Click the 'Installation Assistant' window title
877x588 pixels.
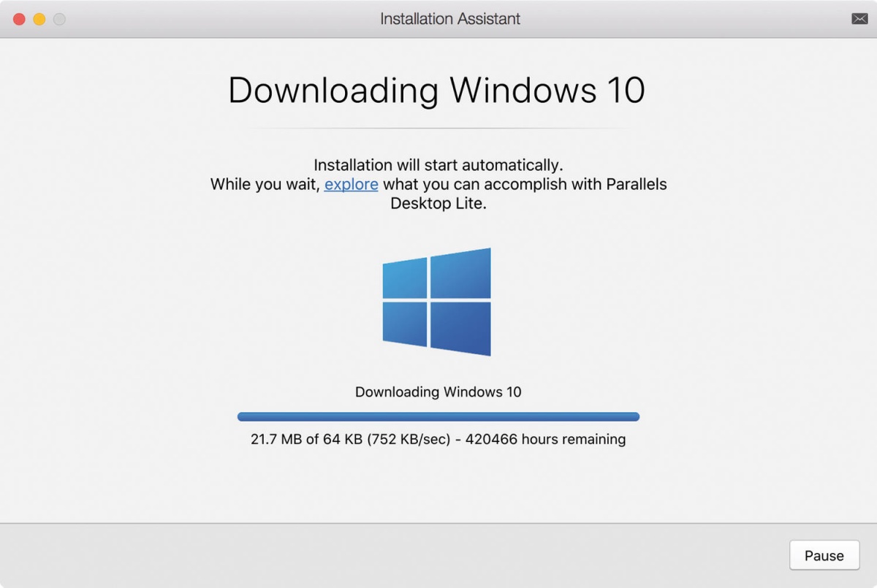[x=450, y=19]
